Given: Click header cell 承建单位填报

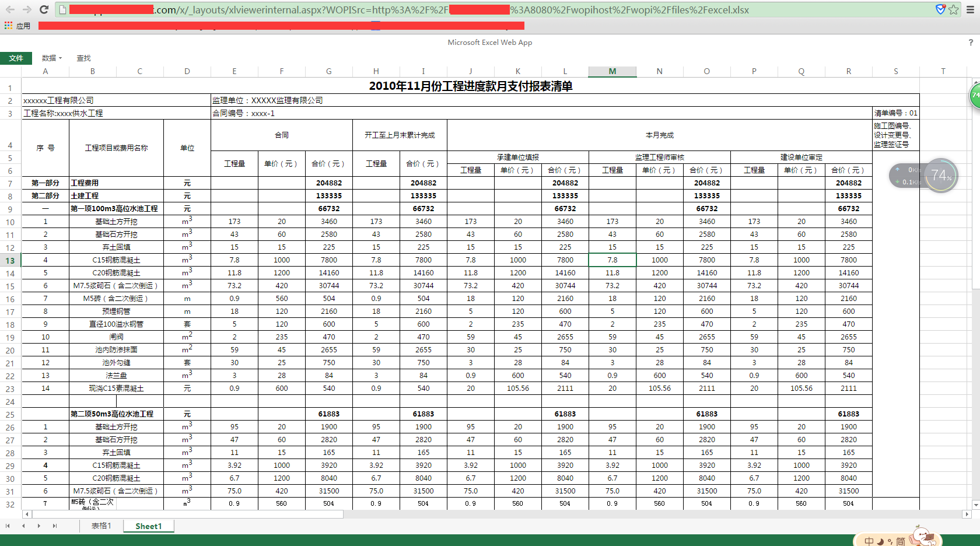Looking at the screenshot, I should 518,157.
